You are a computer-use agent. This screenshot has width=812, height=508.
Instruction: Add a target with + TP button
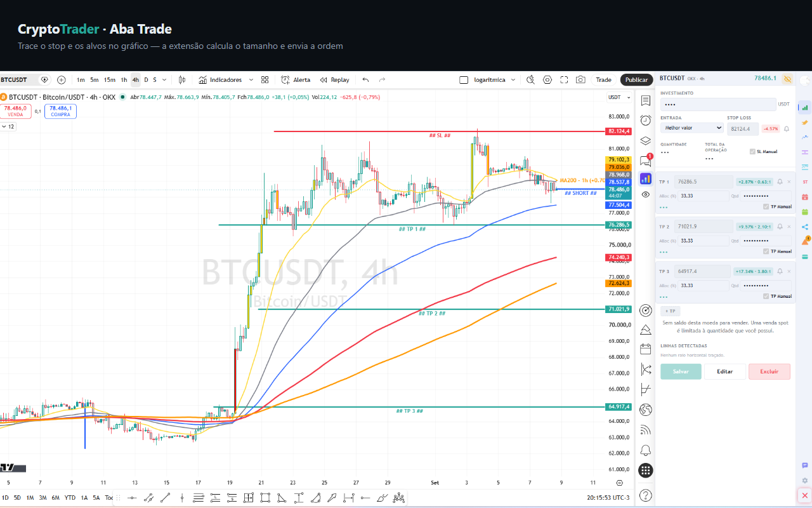coord(669,311)
